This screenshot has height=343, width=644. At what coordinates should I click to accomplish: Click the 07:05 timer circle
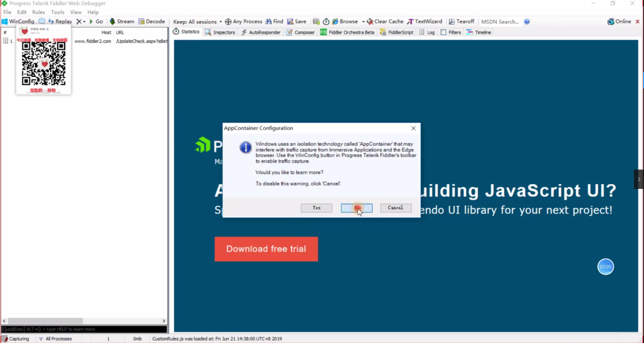tap(606, 267)
